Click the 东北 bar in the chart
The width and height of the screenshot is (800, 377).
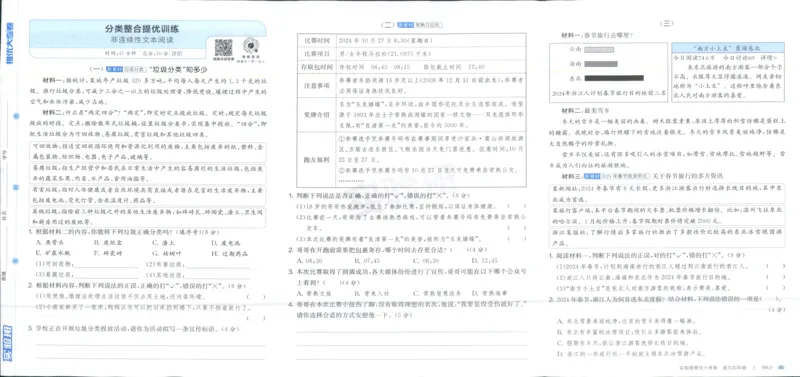pyautogui.click(x=614, y=79)
